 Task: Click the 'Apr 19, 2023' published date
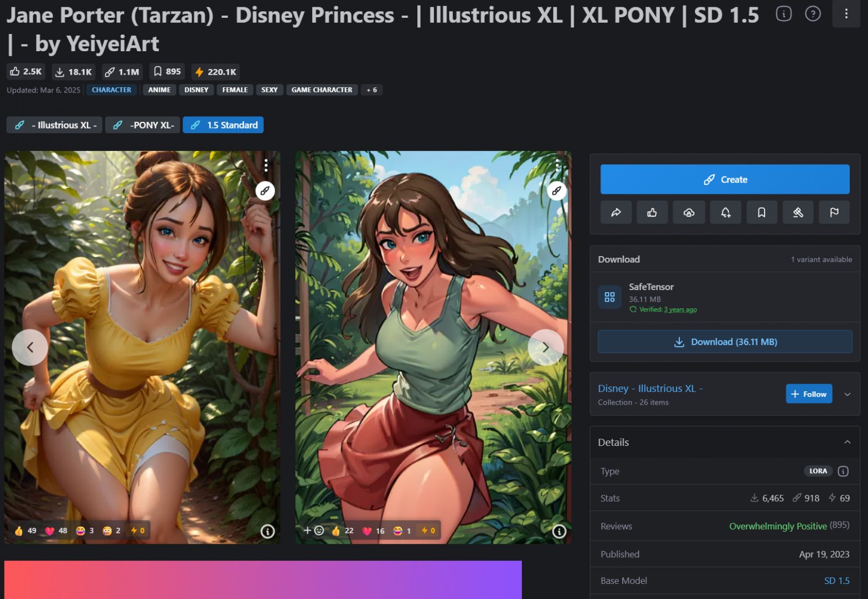824,554
